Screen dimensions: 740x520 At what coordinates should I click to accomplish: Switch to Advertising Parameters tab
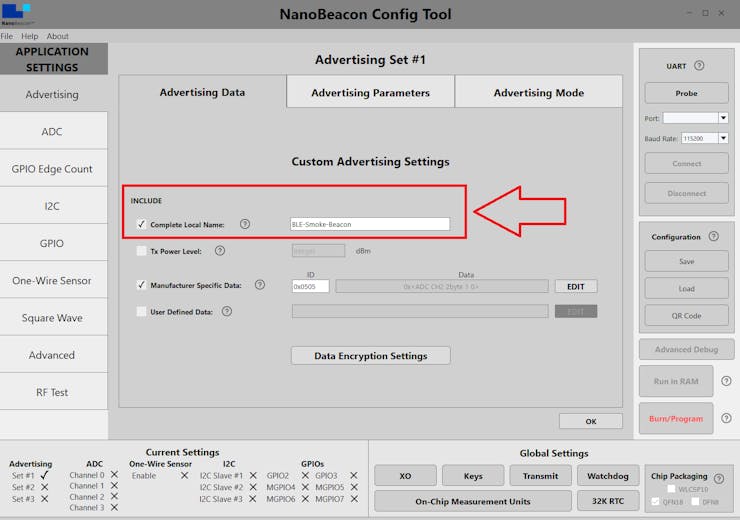click(370, 92)
